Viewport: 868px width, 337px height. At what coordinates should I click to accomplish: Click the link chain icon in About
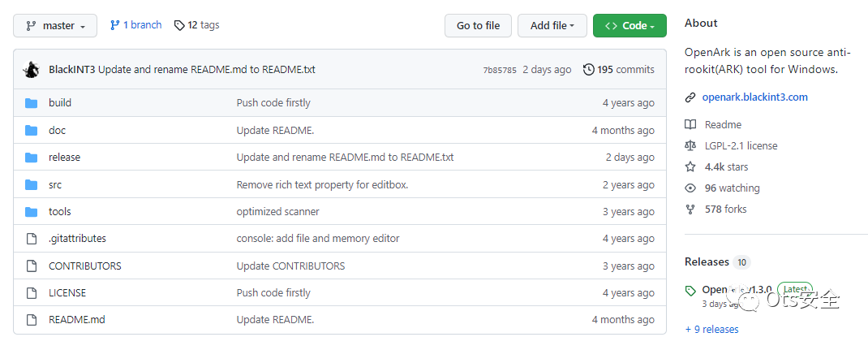coord(690,97)
